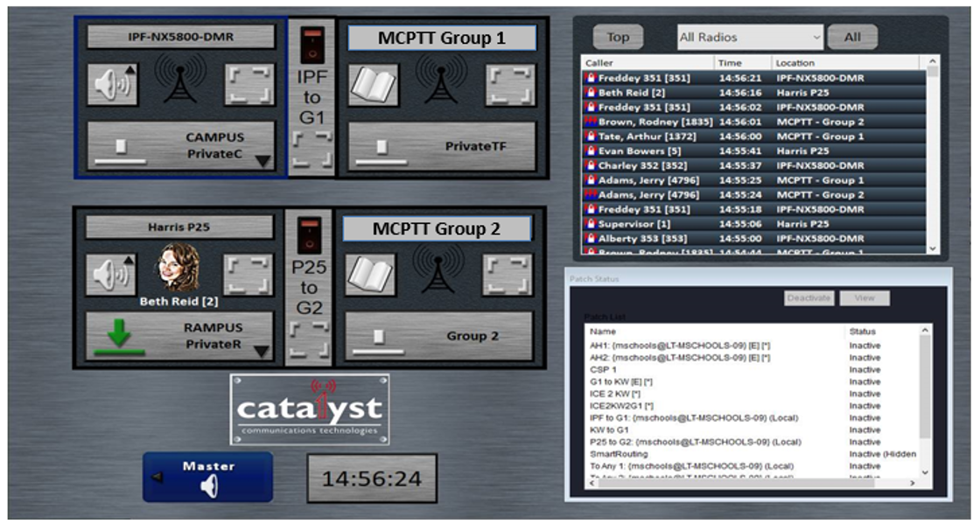The width and height of the screenshot is (980, 525).
Task: Click the speaker icon in Harris P25 panel
Action: pos(110,276)
